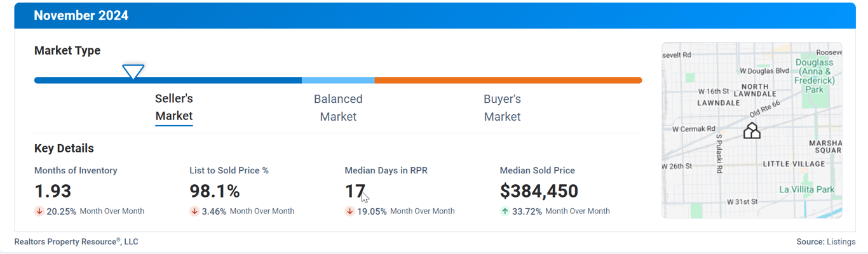Select the Seller's Market label
The height and width of the screenshot is (254, 868).
tap(174, 107)
